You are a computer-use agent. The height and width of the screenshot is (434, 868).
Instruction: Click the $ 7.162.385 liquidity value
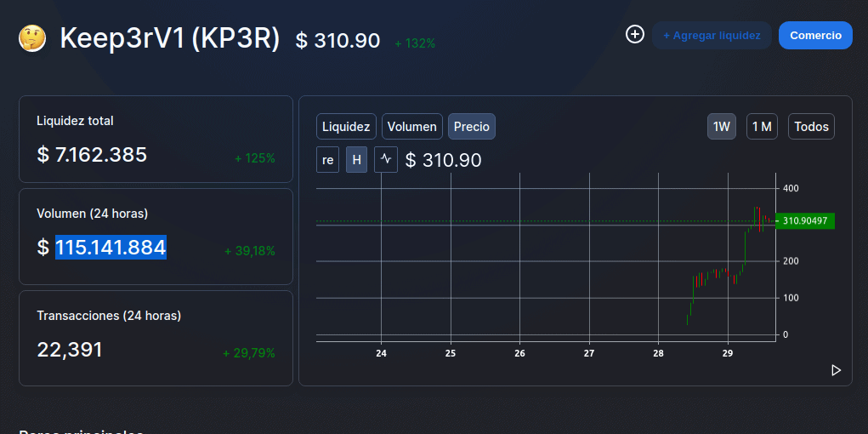point(92,155)
